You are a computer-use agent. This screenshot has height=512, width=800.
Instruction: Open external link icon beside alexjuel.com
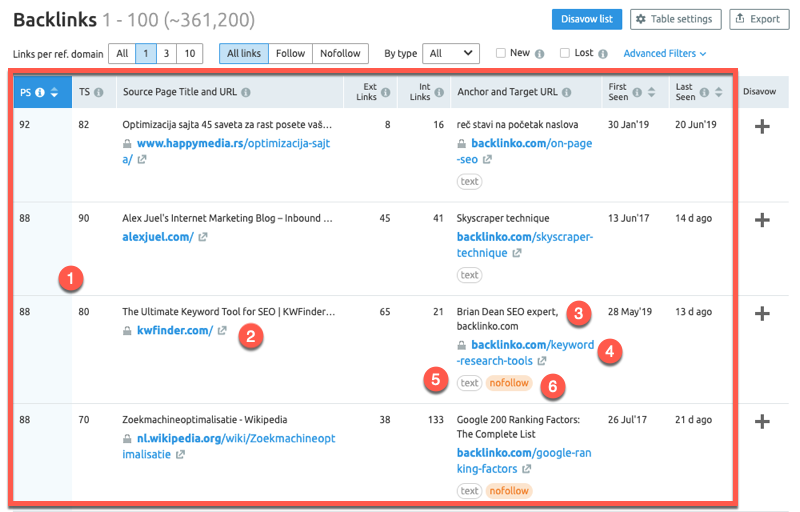203,237
